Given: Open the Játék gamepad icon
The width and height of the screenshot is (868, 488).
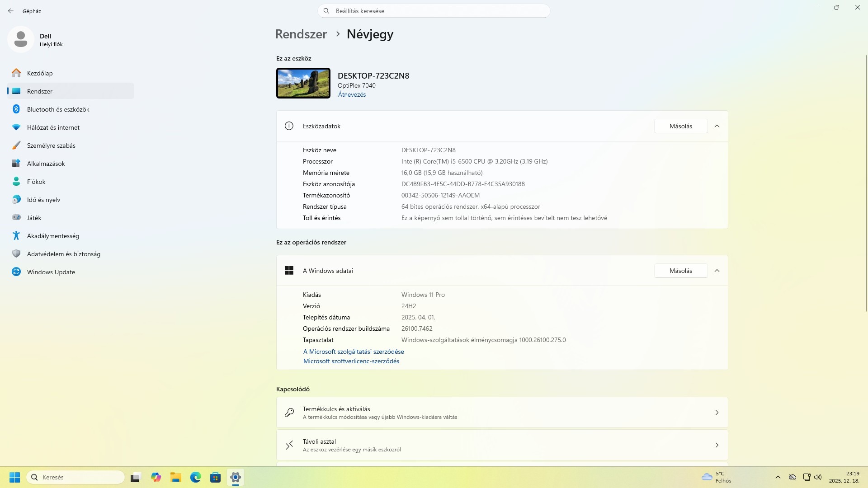Looking at the screenshot, I should (x=16, y=218).
